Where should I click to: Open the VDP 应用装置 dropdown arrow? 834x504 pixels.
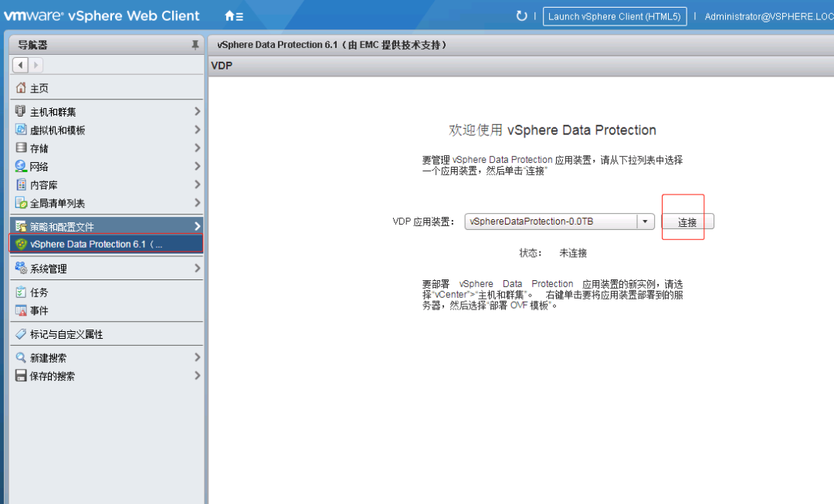click(645, 222)
